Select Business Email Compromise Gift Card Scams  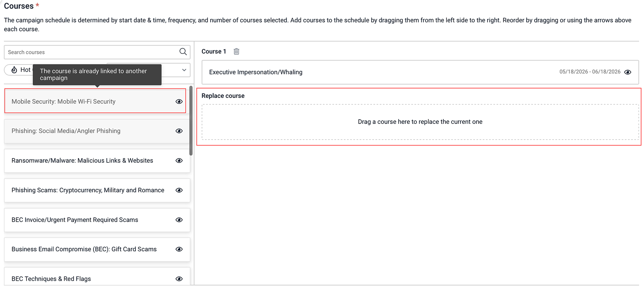(x=97, y=249)
